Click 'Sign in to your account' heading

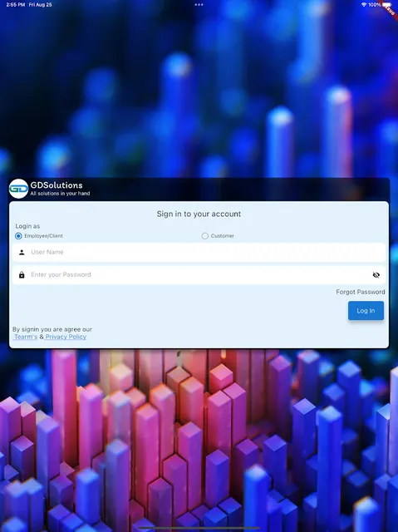click(x=199, y=214)
